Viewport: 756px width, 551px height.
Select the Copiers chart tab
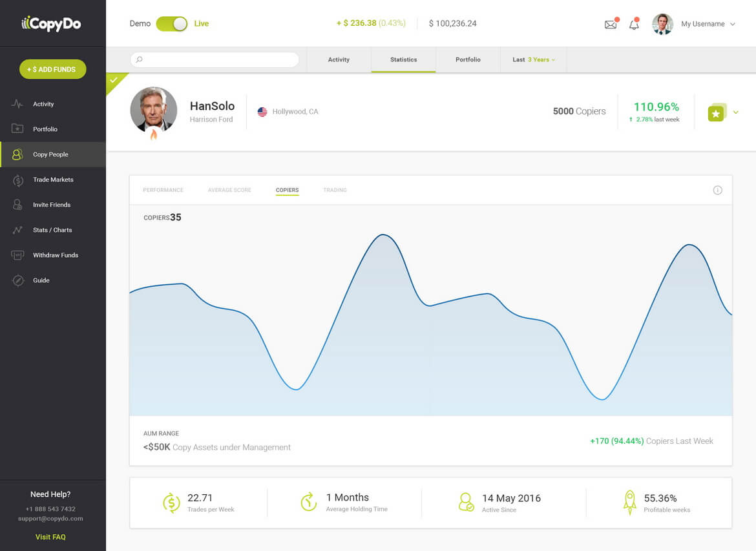pos(288,190)
